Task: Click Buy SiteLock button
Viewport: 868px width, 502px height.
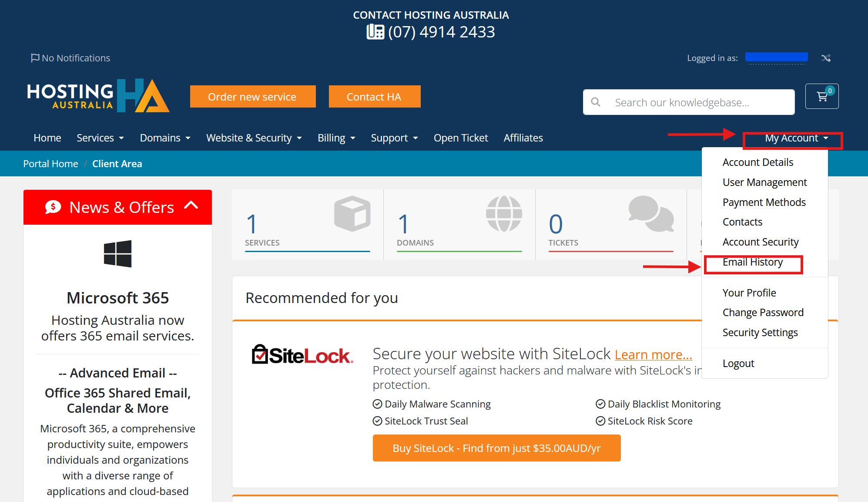Action: [x=496, y=448]
